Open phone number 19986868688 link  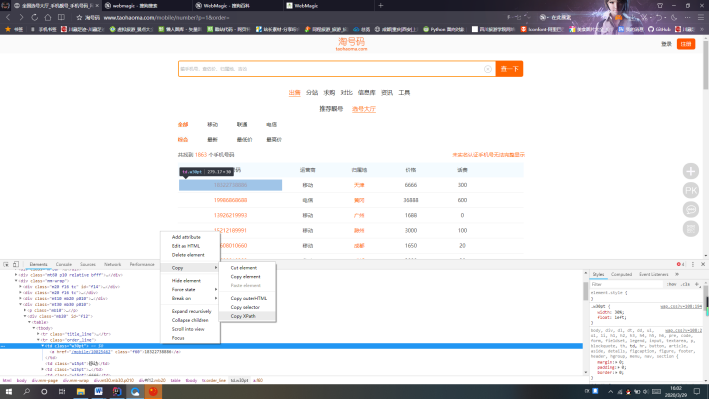tap(231, 200)
